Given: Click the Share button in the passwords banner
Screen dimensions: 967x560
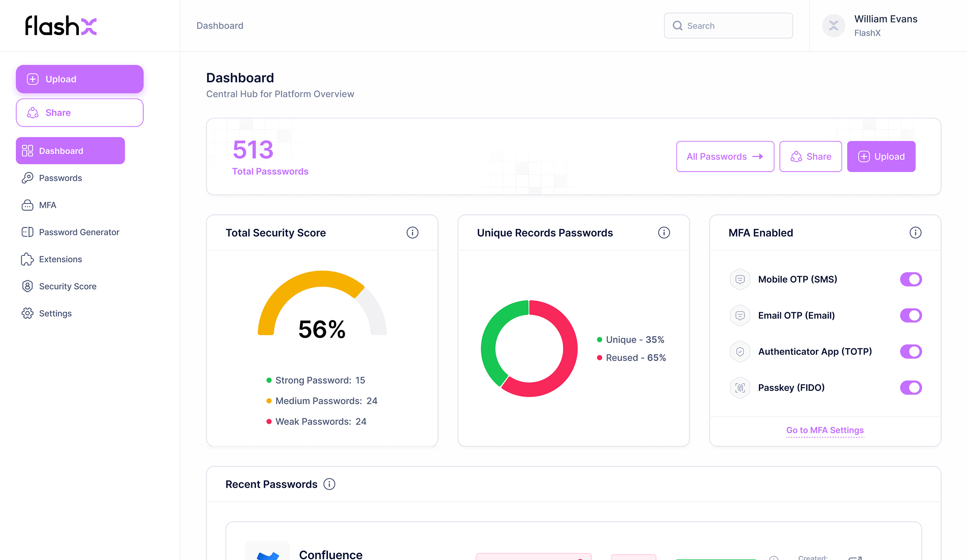Looking at the screenshot, I should point(811,156).
